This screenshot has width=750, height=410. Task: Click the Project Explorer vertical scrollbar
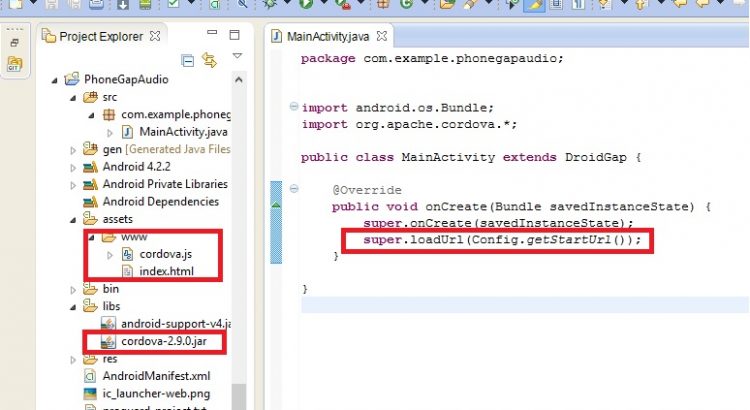238,397
